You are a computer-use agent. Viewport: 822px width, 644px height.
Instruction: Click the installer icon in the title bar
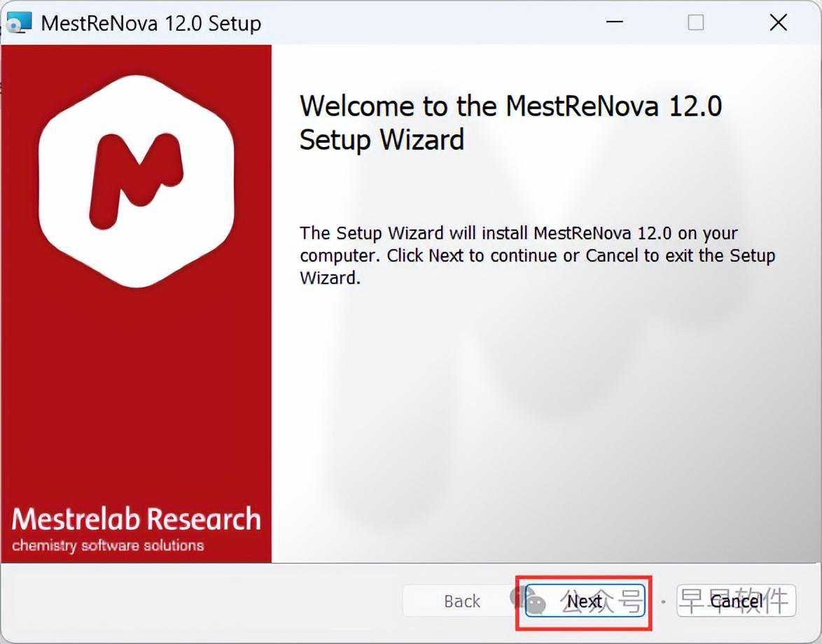pos(18,23)
